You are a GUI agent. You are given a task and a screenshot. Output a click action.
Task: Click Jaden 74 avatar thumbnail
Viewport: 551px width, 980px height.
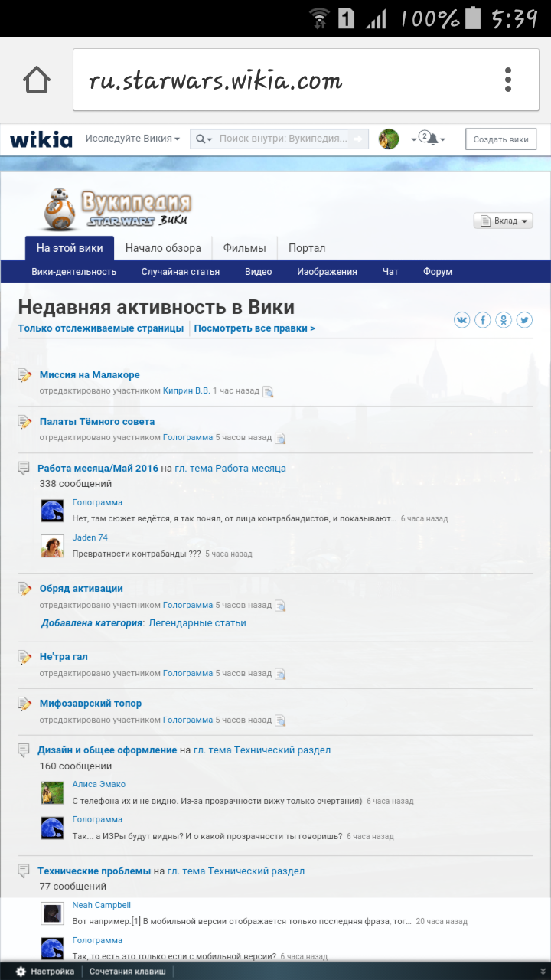(52, 546)
